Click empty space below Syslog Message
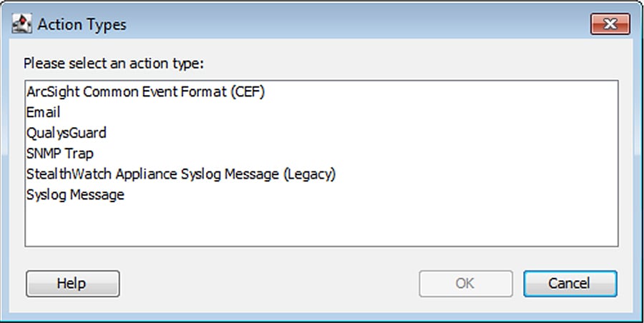 (321, 225)
